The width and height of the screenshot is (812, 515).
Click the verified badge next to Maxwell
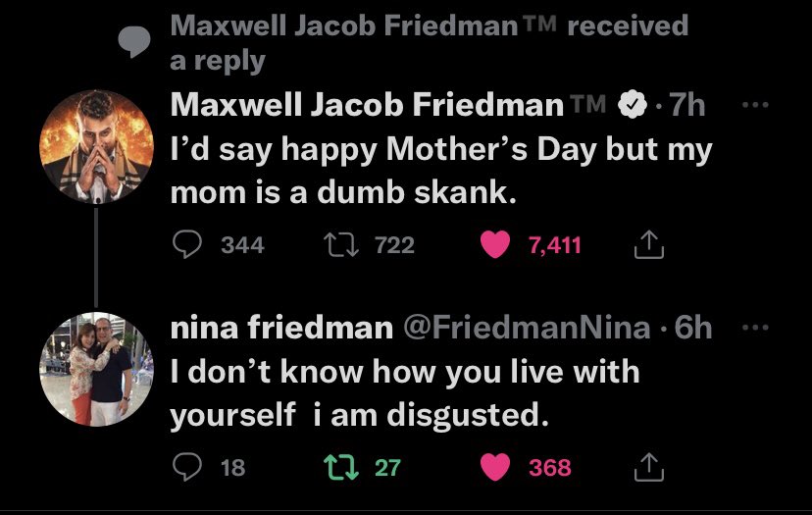click(633, 105)
